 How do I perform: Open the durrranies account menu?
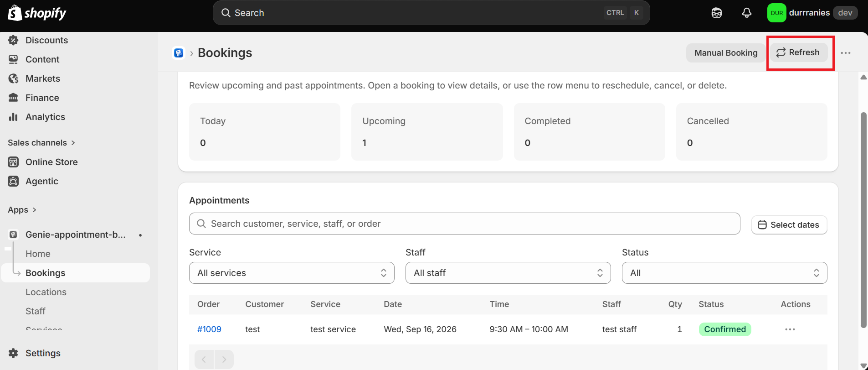tap(812, 13)
